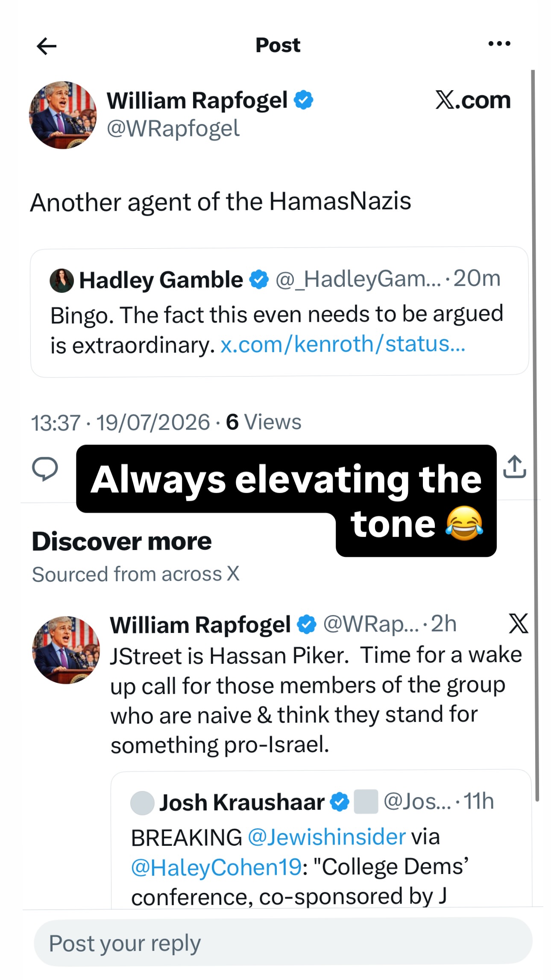Open William Rapfogel's top profile picture
The image size is (551, 980).
pos(63,115)
